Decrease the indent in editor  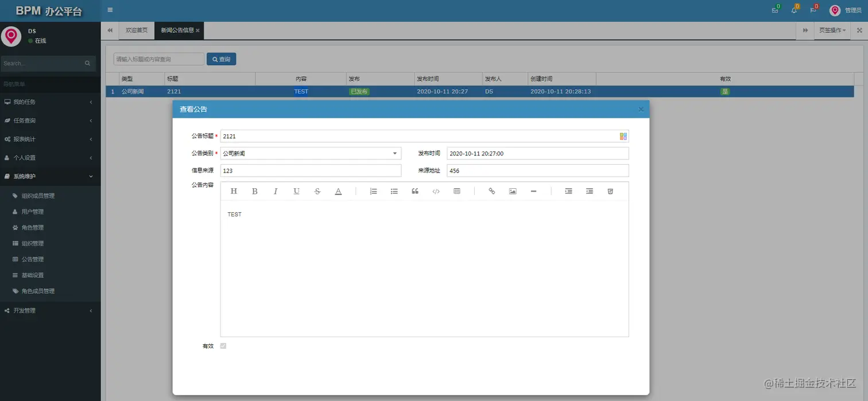pyautogui.click(x=590, y=191)
